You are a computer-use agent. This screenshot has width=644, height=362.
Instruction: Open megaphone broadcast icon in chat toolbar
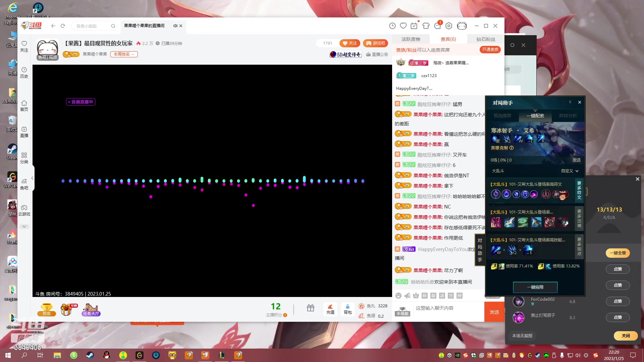click(x=407, y=296)
